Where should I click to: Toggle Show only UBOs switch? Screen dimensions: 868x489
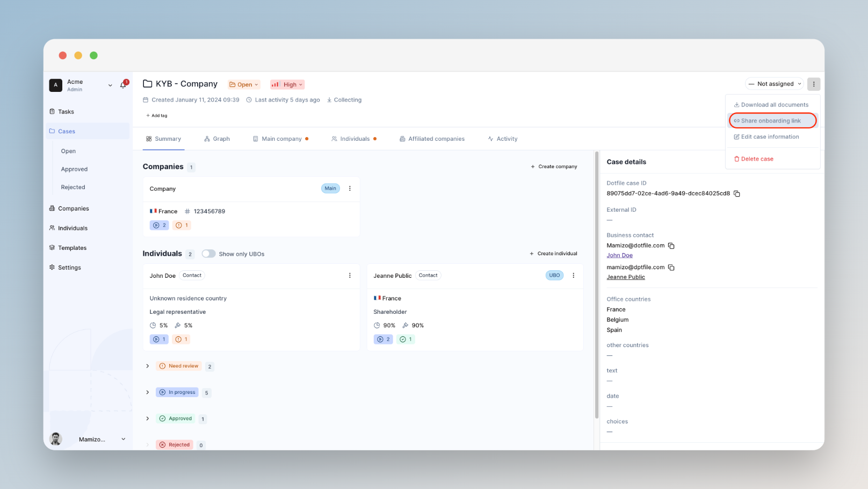pos(208,254)
